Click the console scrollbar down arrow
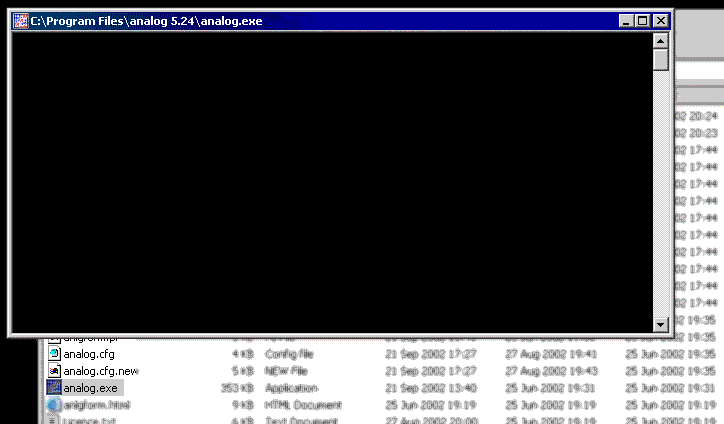This screenshot has width=724, height=424. pos(660,325)
